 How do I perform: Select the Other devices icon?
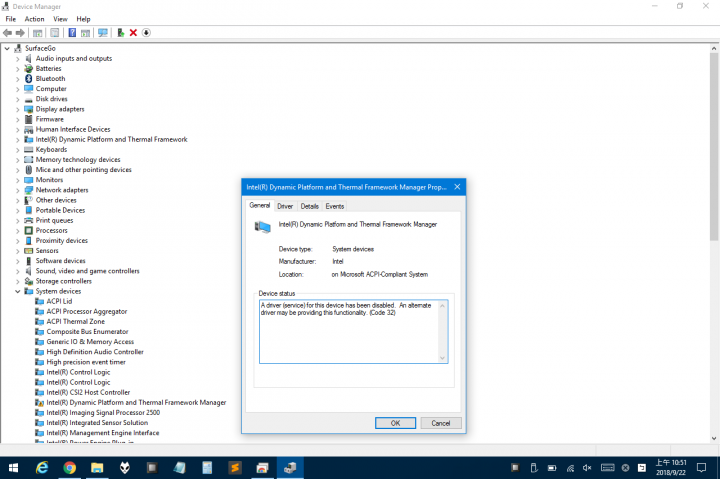[28, 200]
